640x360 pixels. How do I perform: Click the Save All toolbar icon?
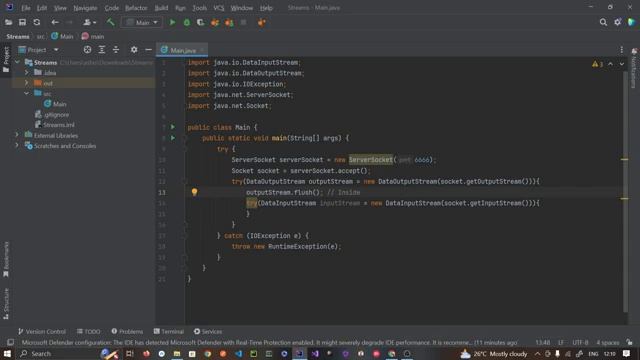coord(22,22)
